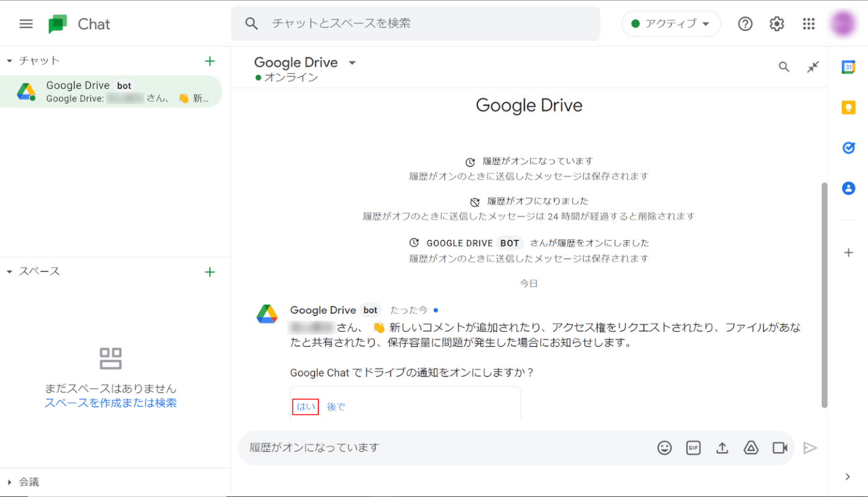Open the account profile avatar

point(844,24)
